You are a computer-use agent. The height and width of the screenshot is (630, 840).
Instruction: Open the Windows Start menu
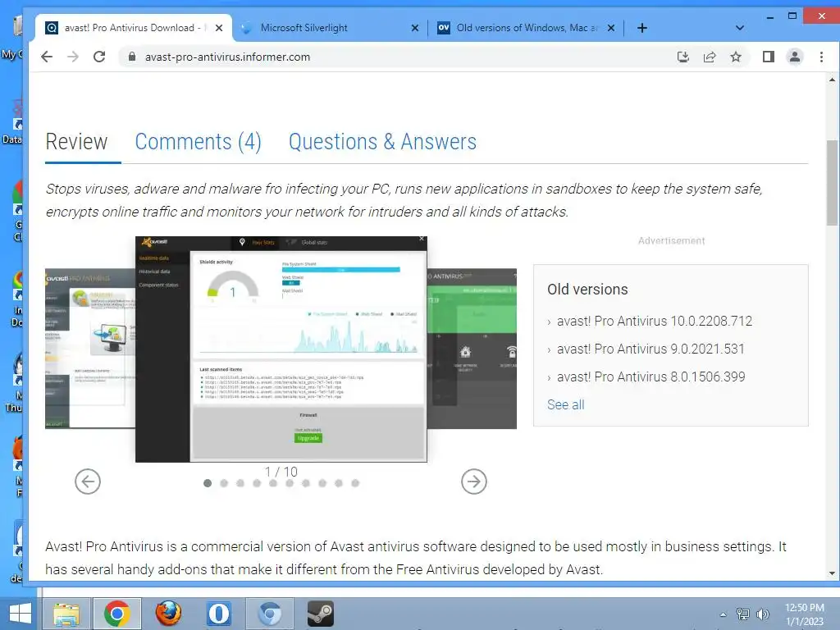tap(20, 614)
